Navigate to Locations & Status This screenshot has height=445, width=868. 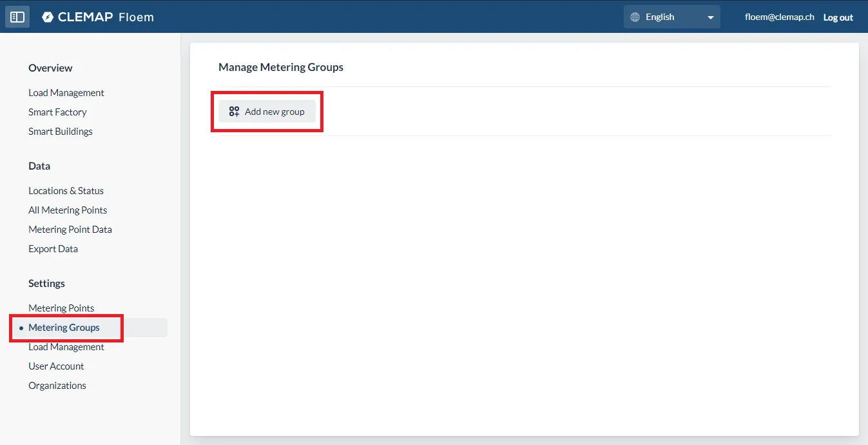pyautogui.click(x=66, y=191)
